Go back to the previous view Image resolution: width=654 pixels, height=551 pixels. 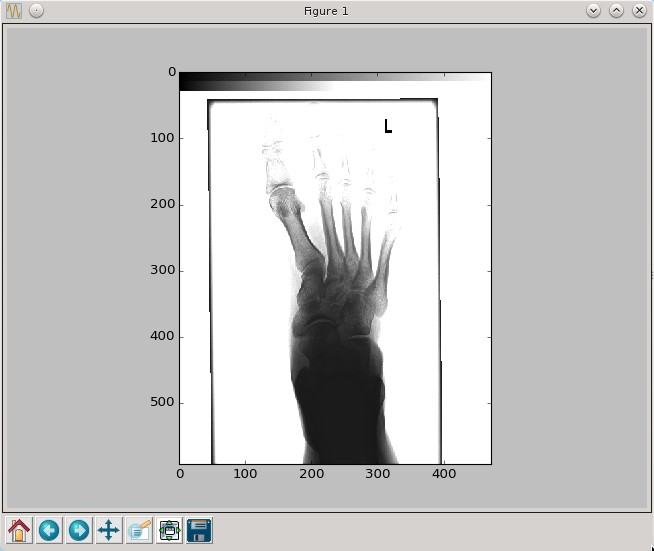(x=49, y=530)
